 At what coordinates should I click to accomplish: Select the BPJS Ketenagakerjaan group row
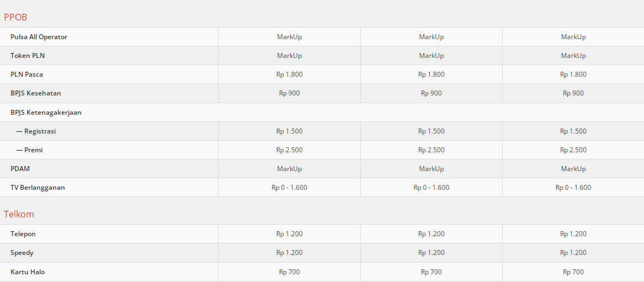point(46,113)
